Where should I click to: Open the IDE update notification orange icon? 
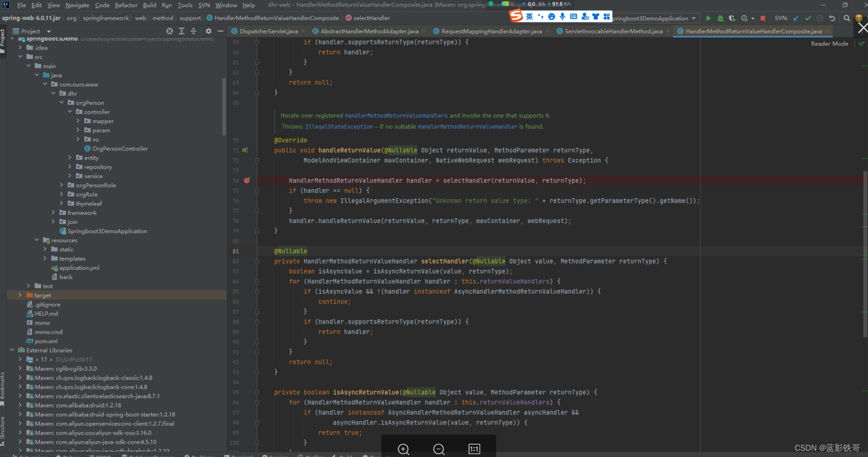859,18
